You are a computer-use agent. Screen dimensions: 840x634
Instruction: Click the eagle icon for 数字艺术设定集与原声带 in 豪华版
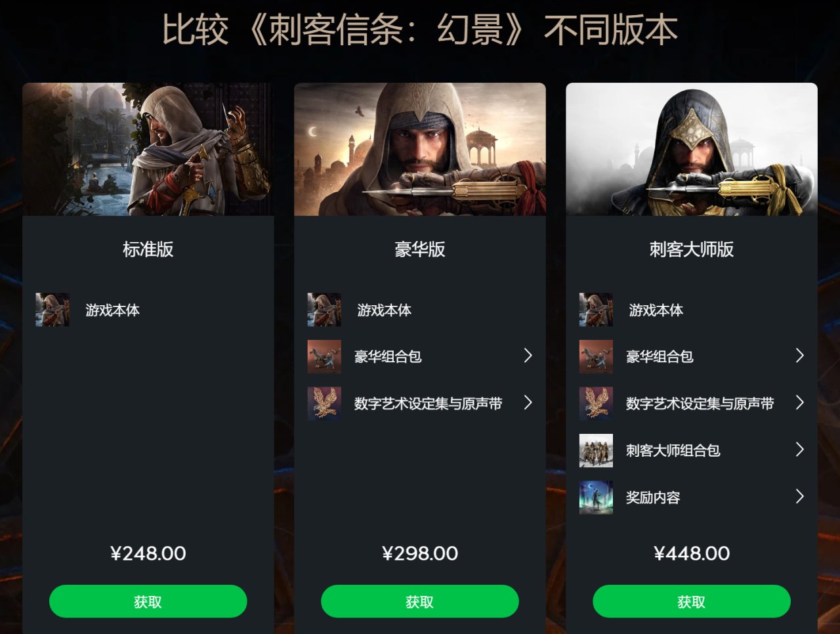point(324,403)
